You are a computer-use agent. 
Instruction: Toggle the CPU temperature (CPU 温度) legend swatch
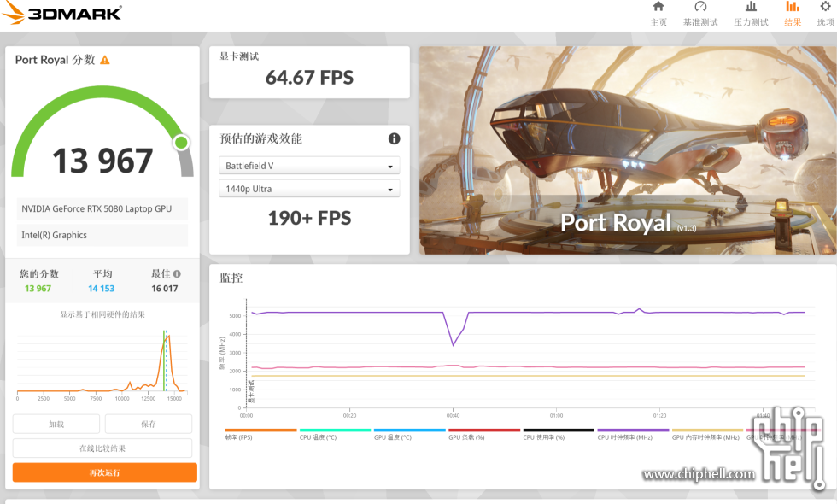click(x=335, y=430)
